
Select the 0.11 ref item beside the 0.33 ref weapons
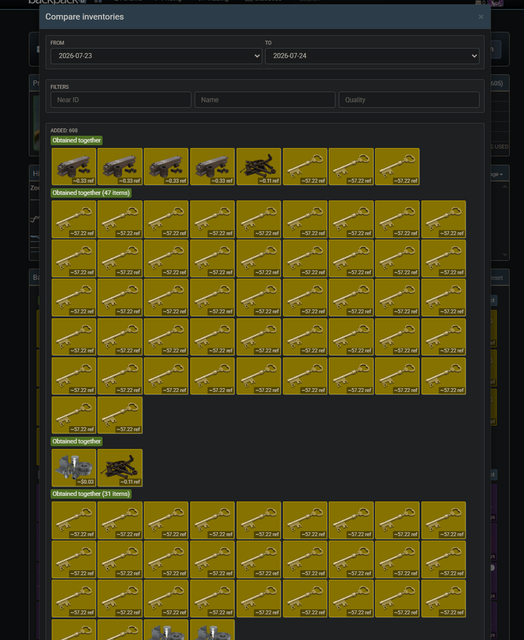coord(259,167)
